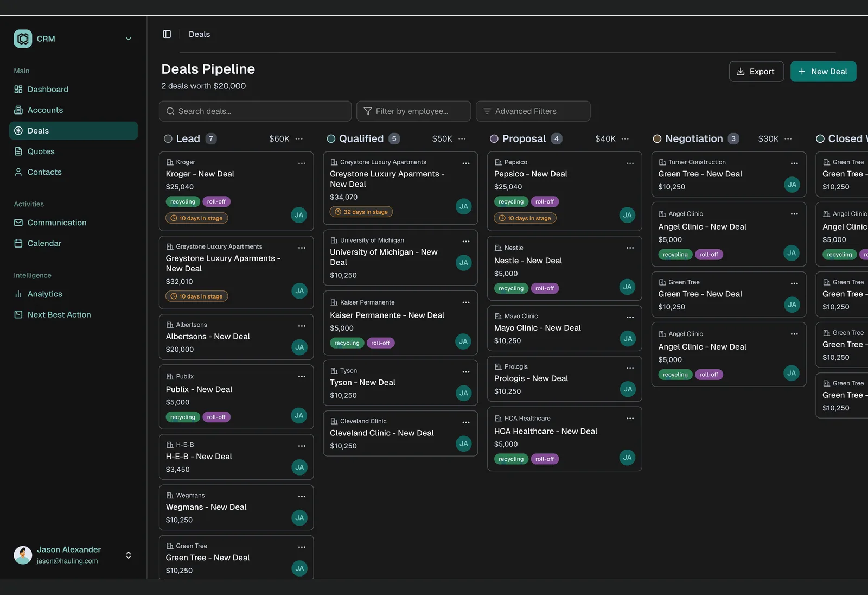Open Publix deal card options menu
The height and width of the screenshot is (595, 868).
302,376
